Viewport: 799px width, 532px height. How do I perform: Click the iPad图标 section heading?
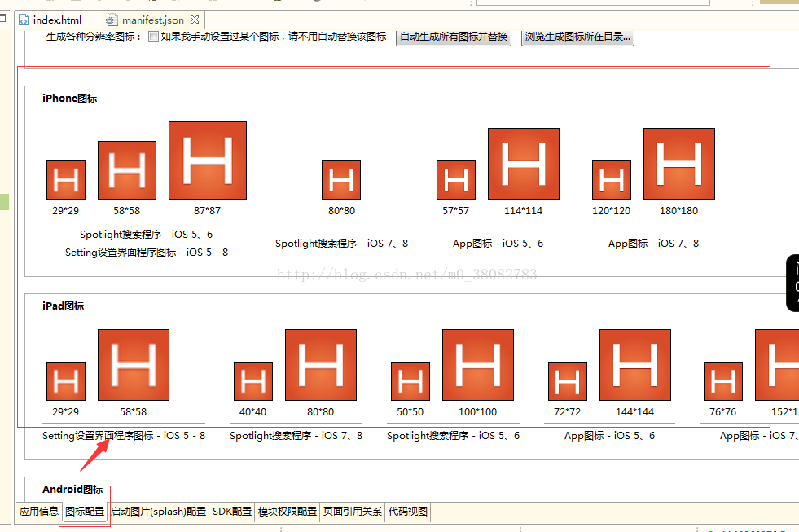coord(64,306)
